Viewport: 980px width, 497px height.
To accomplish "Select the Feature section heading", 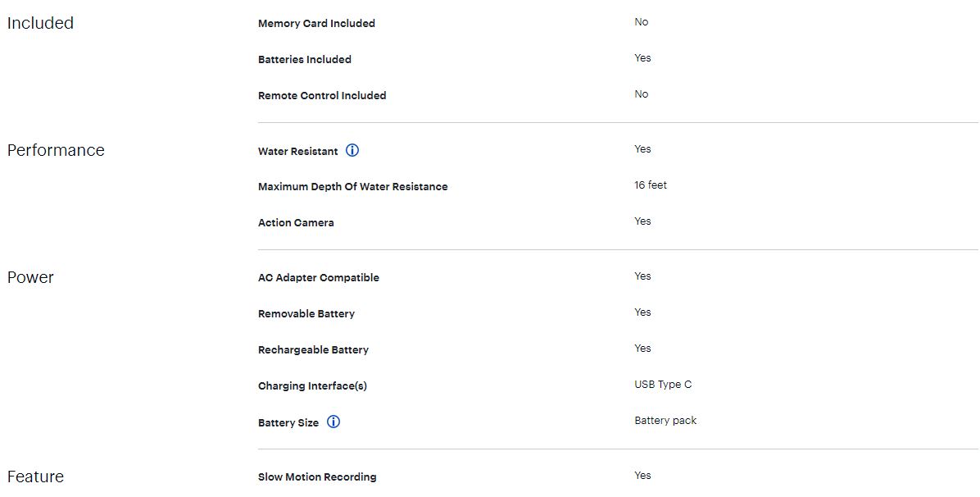I will tap(35, 476).
